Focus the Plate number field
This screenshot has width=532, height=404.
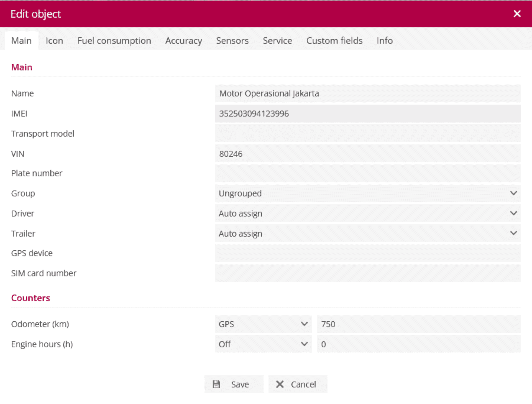(x=367, y=173)
